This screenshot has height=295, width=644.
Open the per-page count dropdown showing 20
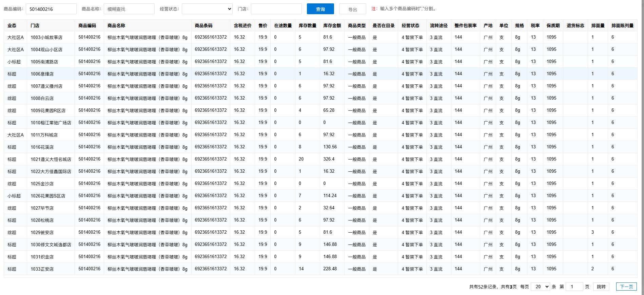click(x=540, y=287)
